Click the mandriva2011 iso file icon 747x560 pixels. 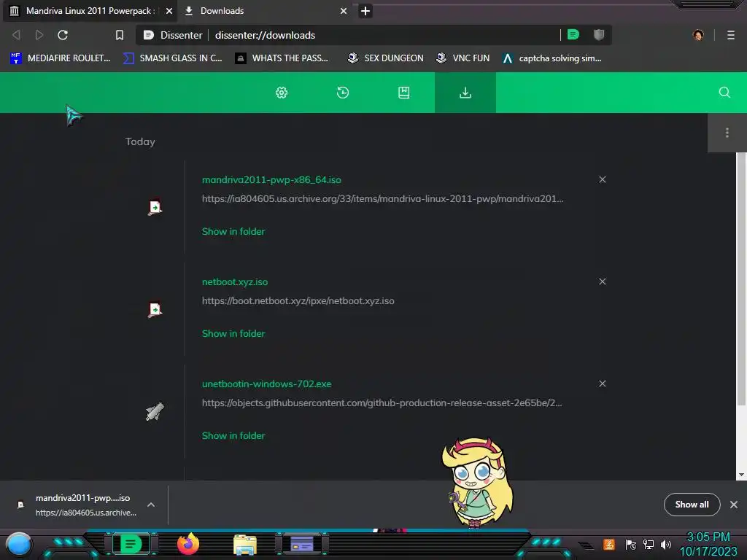155,207
